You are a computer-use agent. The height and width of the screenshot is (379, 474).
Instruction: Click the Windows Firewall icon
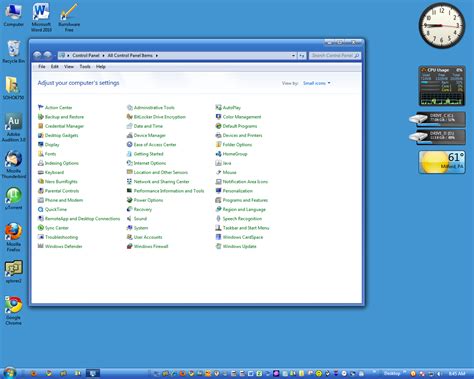(130, 246)
